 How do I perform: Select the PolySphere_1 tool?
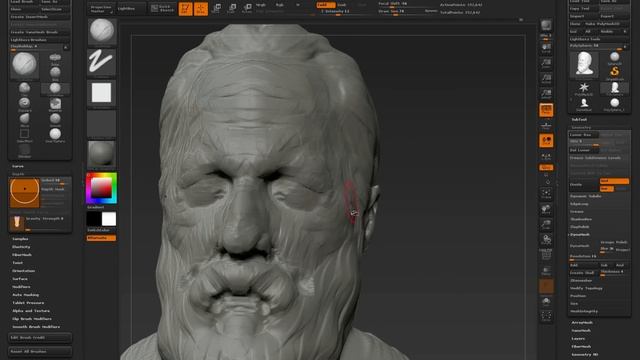(x=615, y=104)
